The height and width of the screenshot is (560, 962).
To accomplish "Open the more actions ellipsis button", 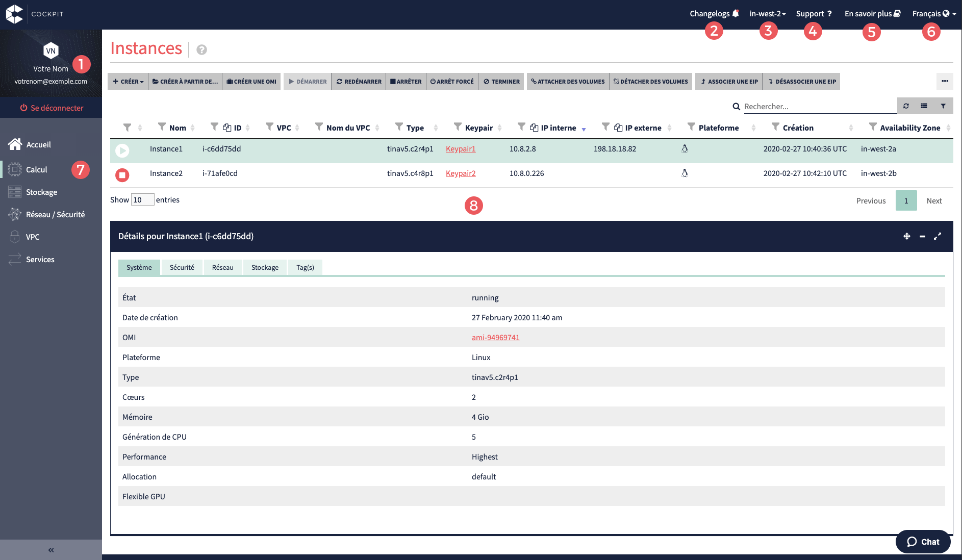I will click(945, 81).
